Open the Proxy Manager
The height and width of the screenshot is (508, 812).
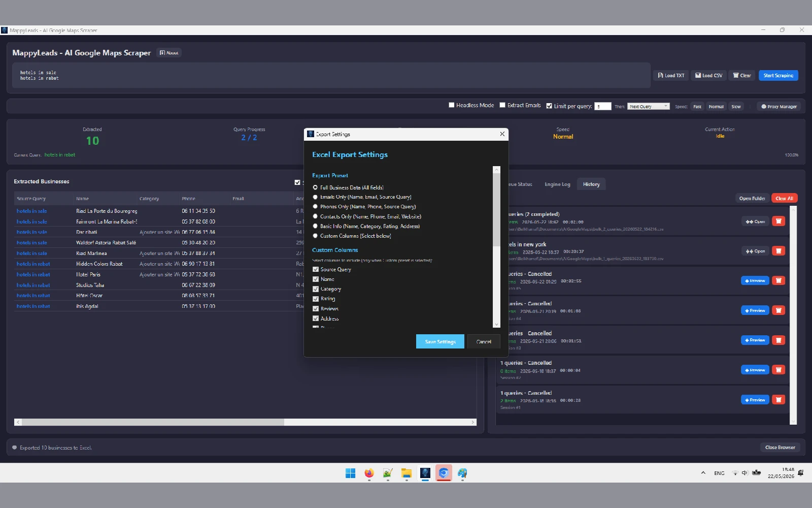(x=779, y=107)
